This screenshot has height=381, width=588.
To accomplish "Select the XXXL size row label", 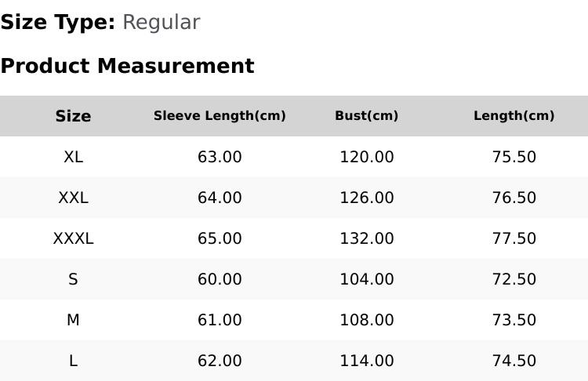I will point(73,238).
